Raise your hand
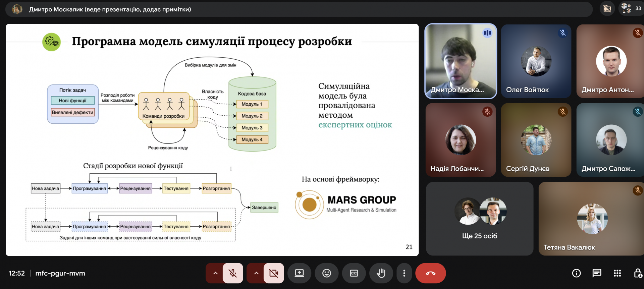This screenshot has height=289, width=644. 381,273
